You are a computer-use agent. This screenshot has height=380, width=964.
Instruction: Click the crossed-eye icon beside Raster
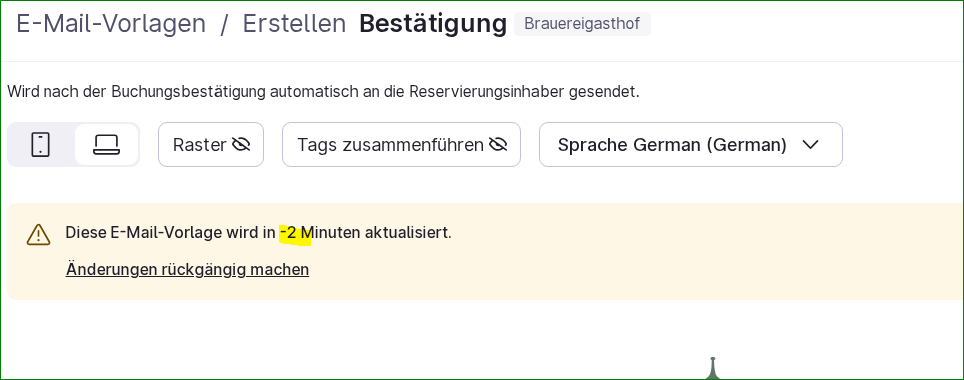tap(241, 144)
